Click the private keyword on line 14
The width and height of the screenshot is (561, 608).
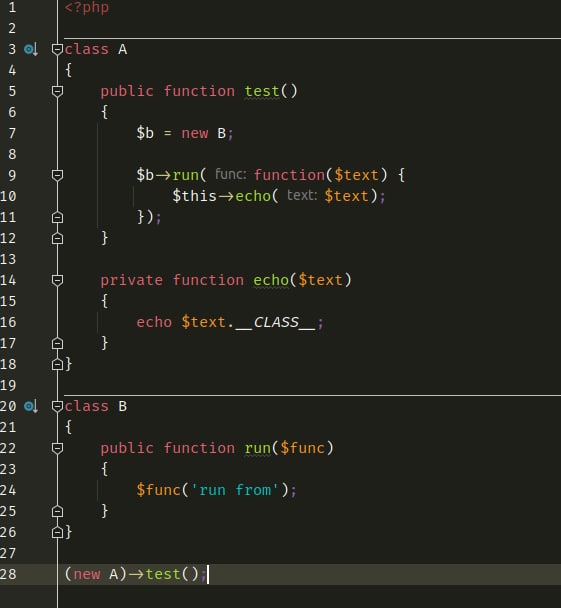click(131, 280)
